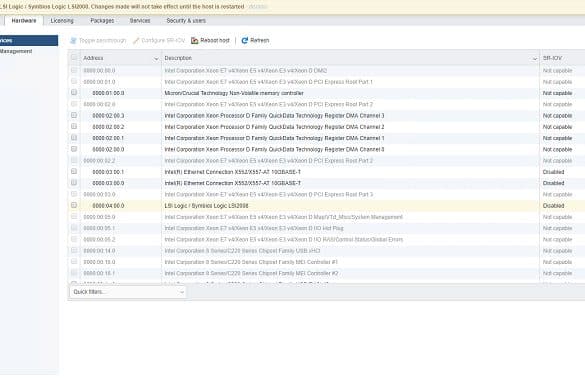Click the PCI Express Root Port 1 description
Viewport: 585px width, 382px height.
point(268,82)
